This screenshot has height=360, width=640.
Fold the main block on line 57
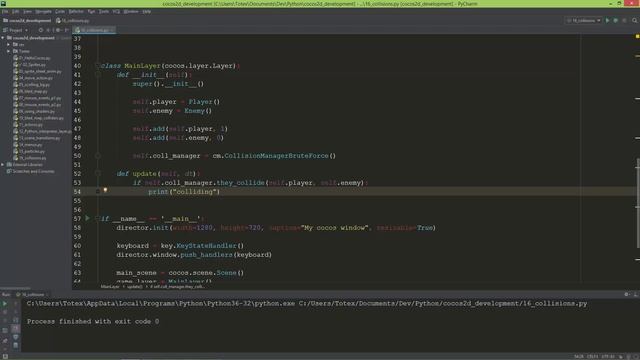pos(98,218)
